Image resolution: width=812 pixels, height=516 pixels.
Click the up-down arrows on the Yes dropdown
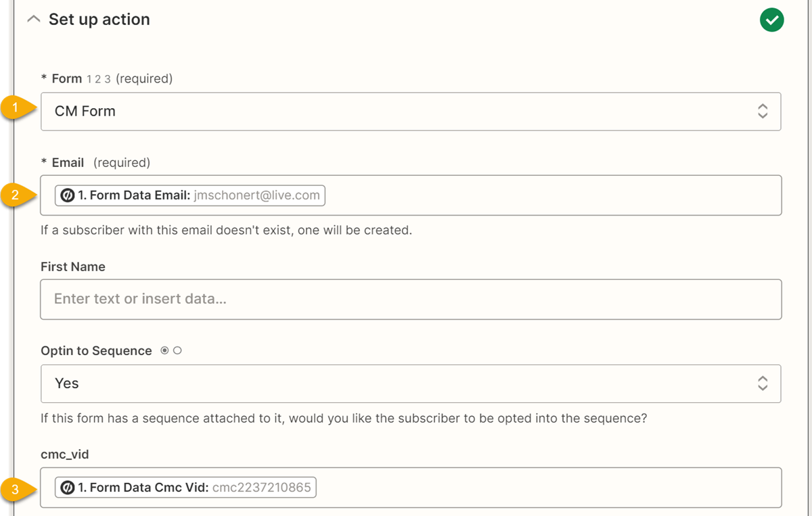(x=763, y=383)
